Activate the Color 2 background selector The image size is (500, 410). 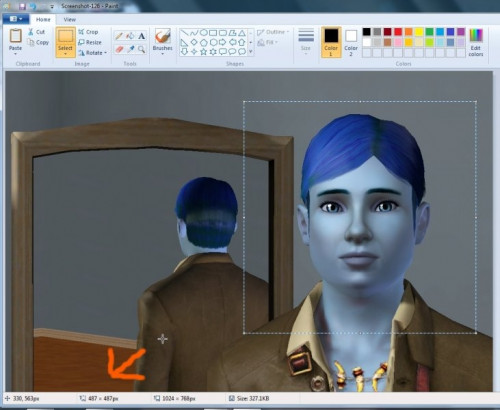click(351, 42)
